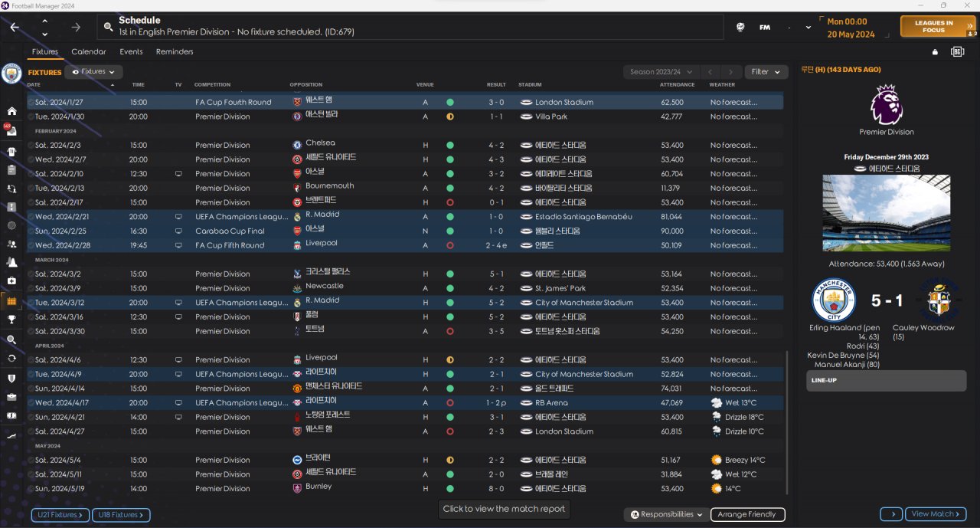This screenshot has width=980, height=528.
Task: Open the Finances money icon in the sidebar
Action: pos(11,415)
